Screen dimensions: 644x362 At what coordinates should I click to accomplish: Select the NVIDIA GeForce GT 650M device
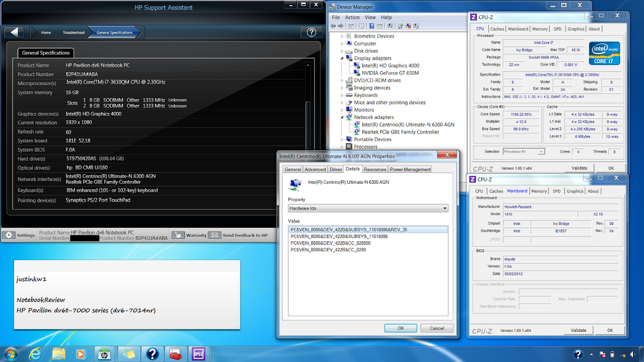390,73
